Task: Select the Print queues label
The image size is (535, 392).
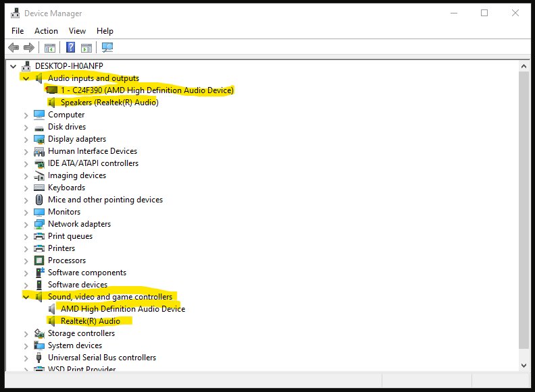Action: pos(70,236)
